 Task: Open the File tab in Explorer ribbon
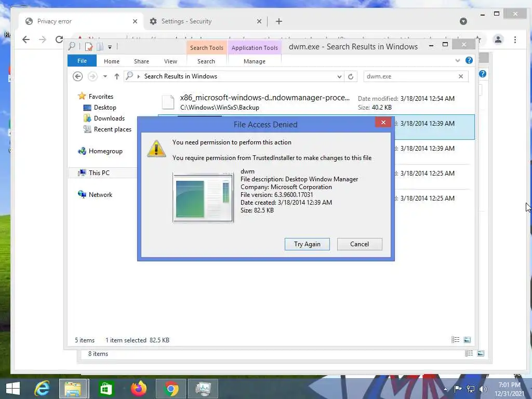click(82, 61)
